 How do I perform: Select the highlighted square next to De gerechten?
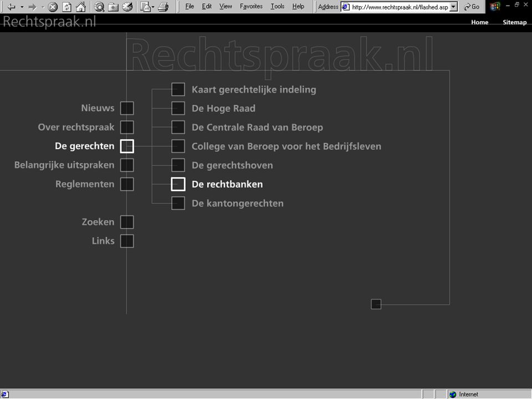(x=127, y=146)
